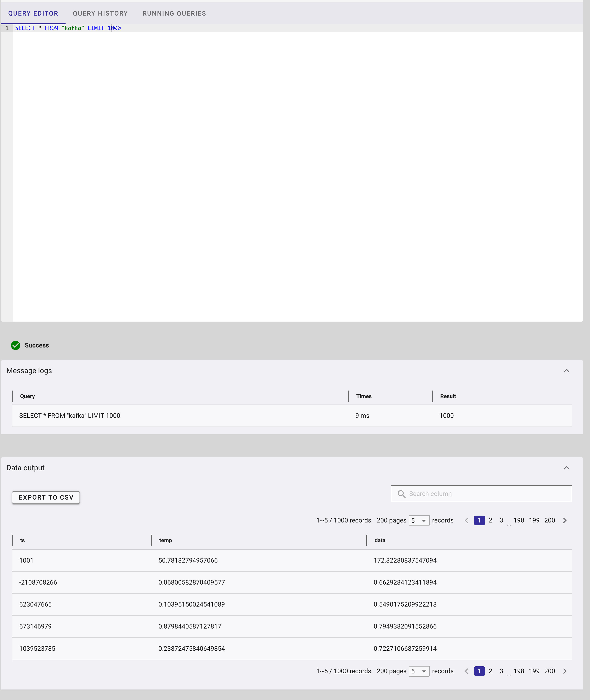Click bottom pagination previous page arrow

(x=466, y=671)
